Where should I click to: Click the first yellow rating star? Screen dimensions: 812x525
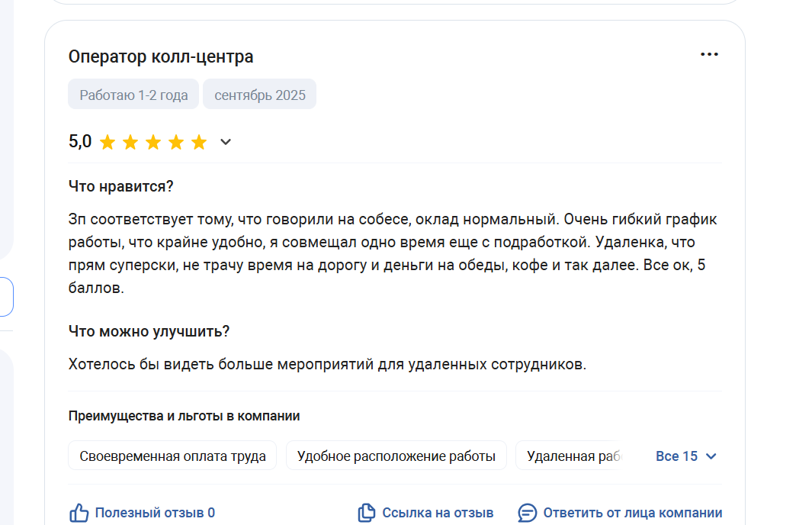[x=108, y=142]
